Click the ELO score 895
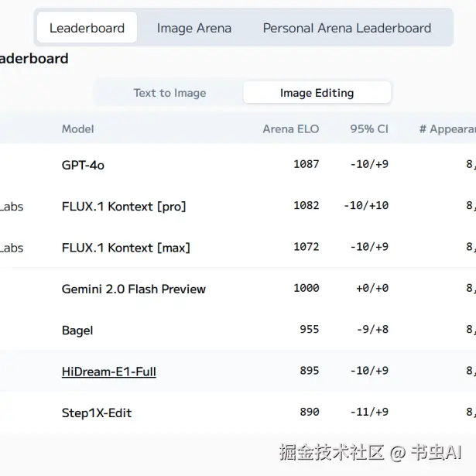This screenshot has height=476, width=476. [x=310, y=371]
